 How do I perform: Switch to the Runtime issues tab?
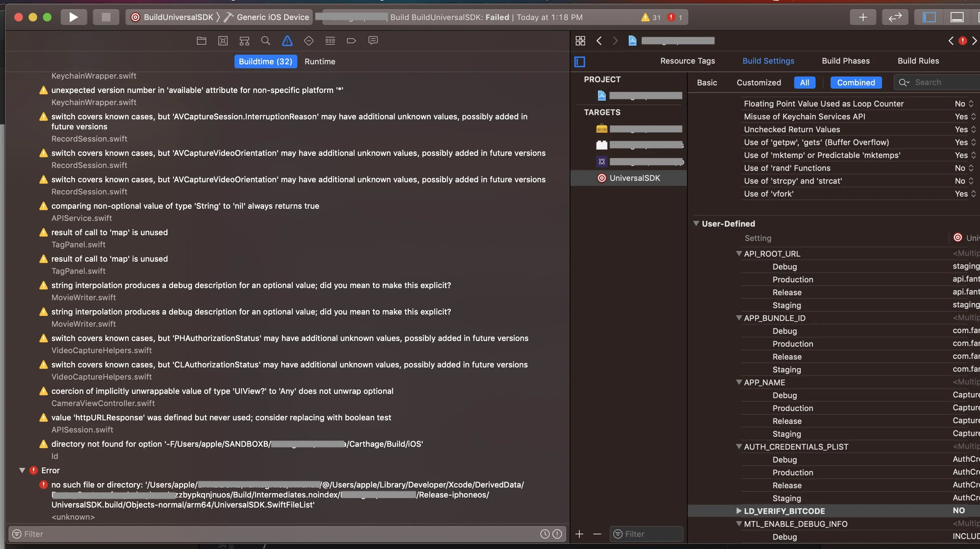(320, 61)
